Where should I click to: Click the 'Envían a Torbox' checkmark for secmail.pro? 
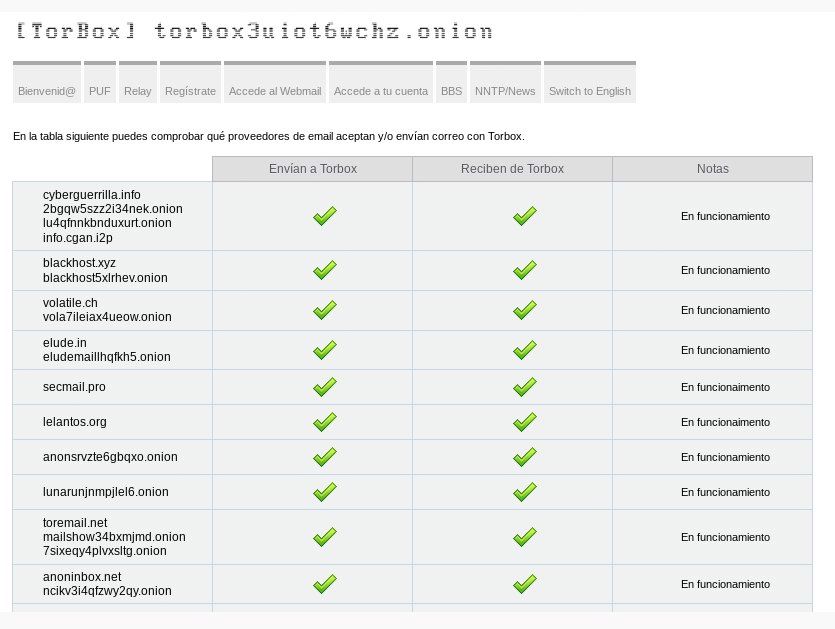pyautogui.click(x=324, y=387)
